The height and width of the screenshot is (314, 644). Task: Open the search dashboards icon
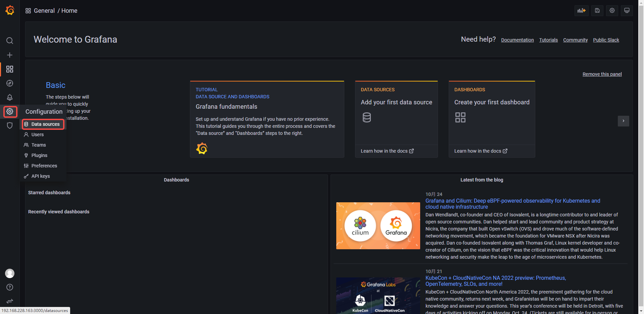10,41
